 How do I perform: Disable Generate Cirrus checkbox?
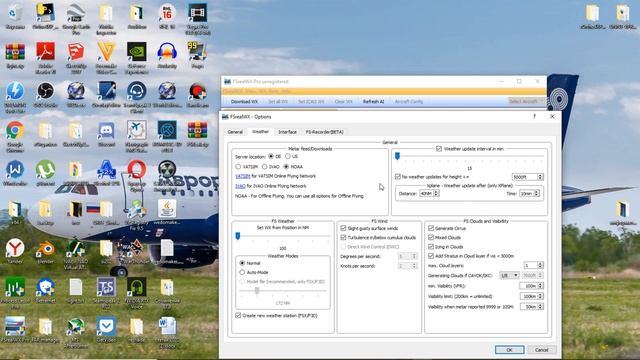[431, 228]
